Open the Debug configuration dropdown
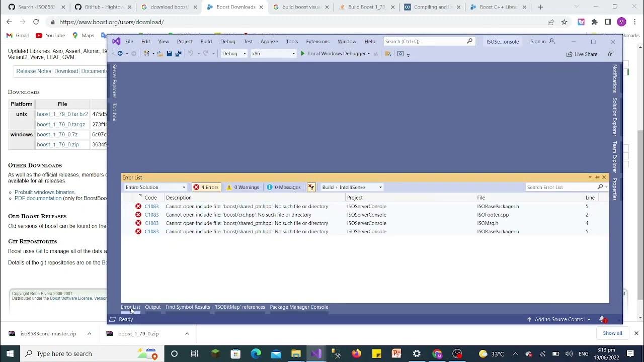The width and height of the screenshot is (644, 362). 234,53
